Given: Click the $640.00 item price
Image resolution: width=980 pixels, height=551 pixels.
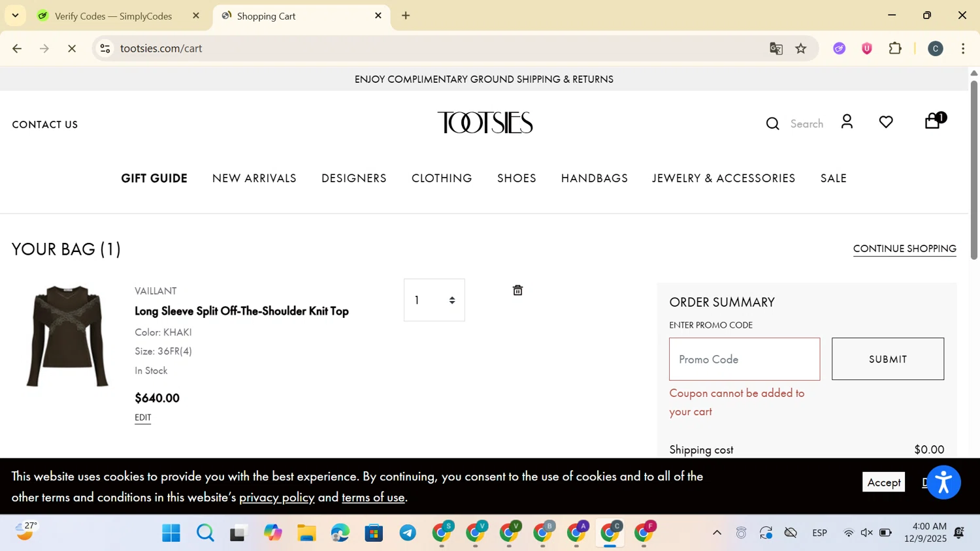Looking at the screenshot, I should click(x=157, y=398).
